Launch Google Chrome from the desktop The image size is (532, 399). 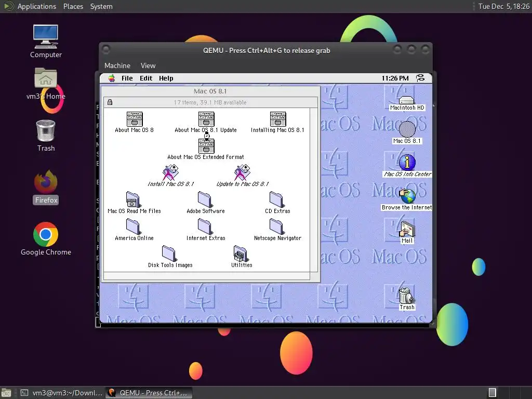point(46,234)
